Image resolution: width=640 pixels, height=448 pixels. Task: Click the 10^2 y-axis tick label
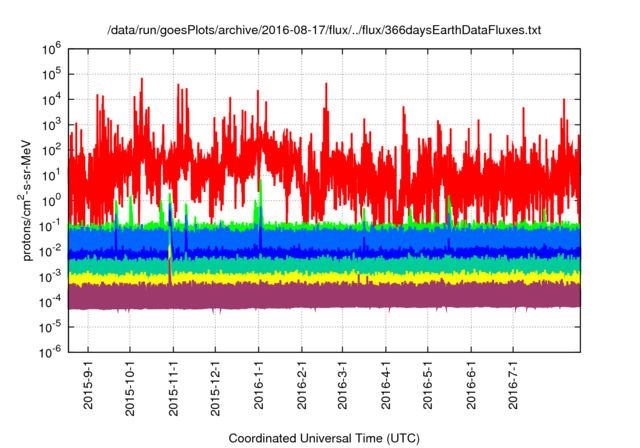pyautogui.click(x=51, y=151)
